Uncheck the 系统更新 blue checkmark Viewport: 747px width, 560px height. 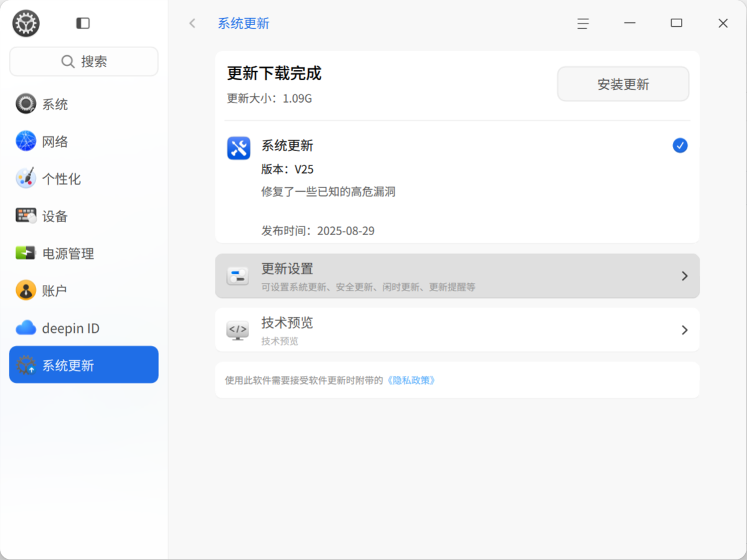[x=680, y=146]
